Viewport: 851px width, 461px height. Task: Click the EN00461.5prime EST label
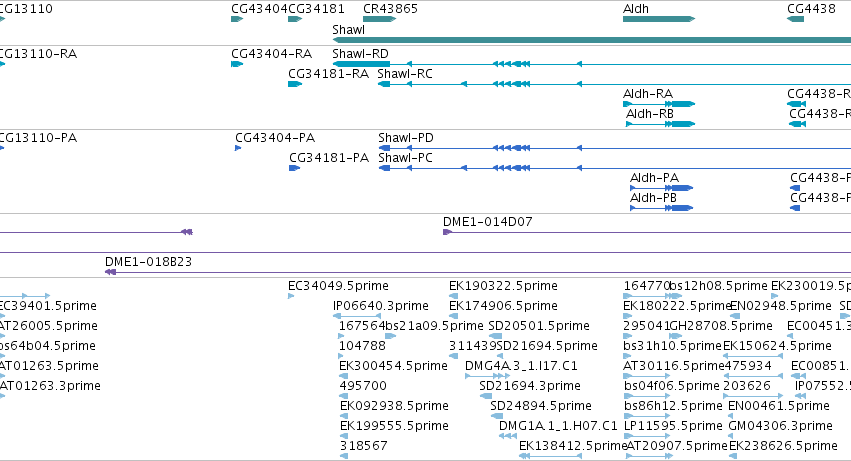tap(779, 407)
